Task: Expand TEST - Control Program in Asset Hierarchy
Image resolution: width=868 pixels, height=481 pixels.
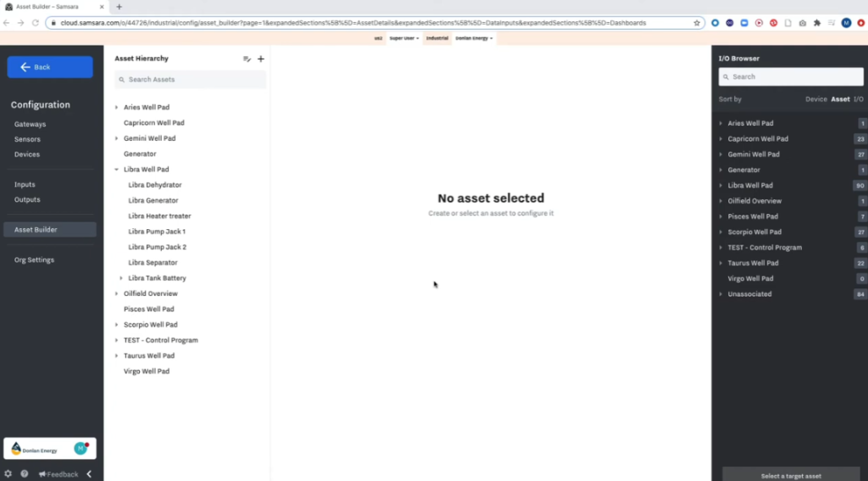Action: (116, 339)
